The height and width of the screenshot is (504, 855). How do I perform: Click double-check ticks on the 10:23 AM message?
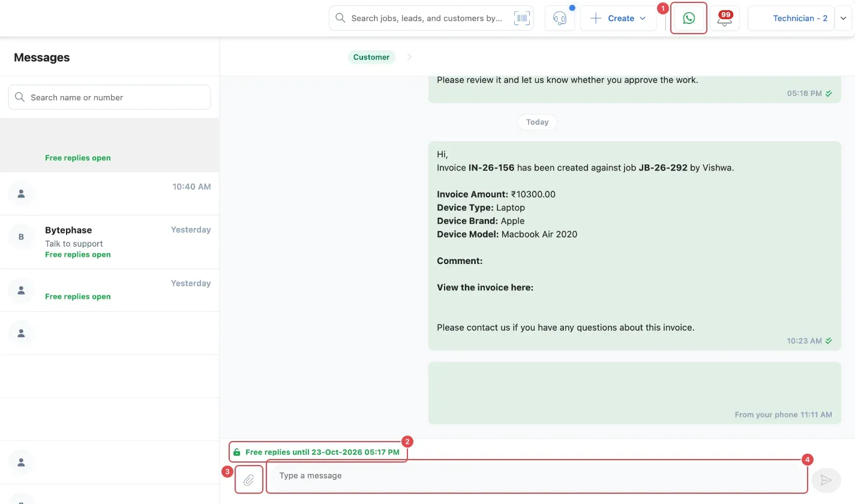(829, 341)
